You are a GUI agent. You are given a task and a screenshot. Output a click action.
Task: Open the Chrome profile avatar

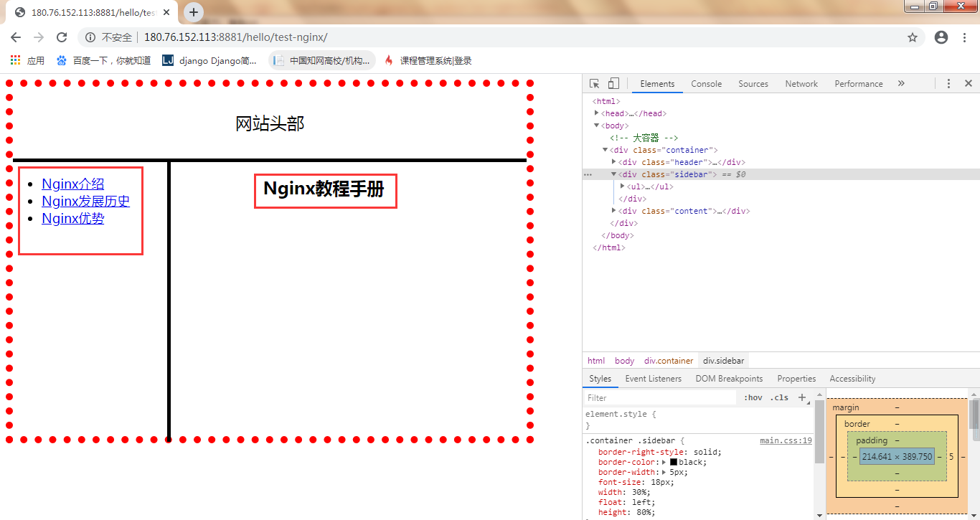coord(941,37)
